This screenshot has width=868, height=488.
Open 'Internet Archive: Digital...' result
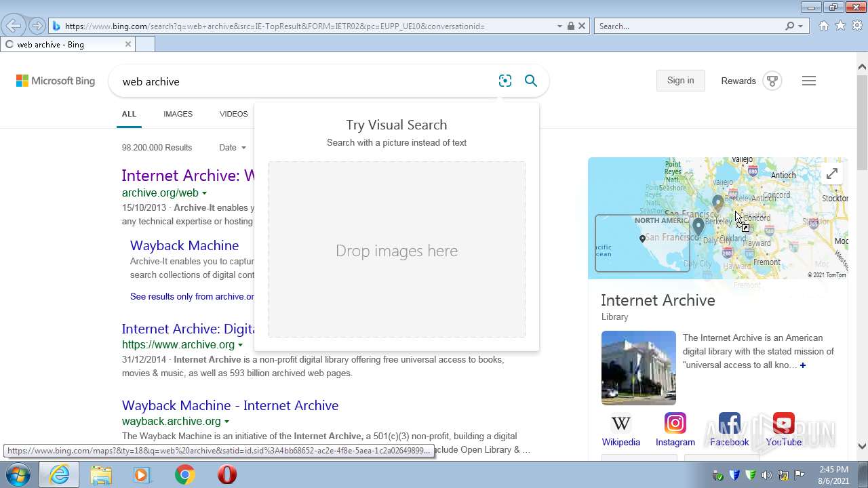[x=188, y=329]
